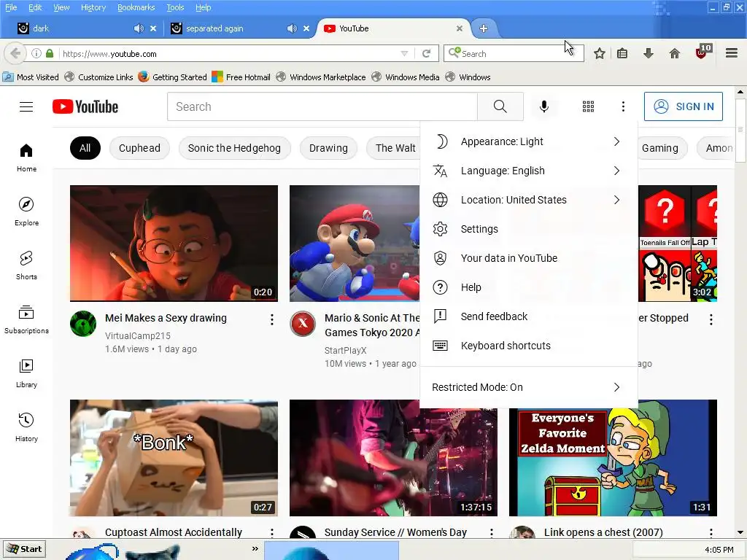Image resolution: width=747 pixels, height=560 pixels.
Task: Open Windows Marketplace bookmark
Action: click(321, 77)
